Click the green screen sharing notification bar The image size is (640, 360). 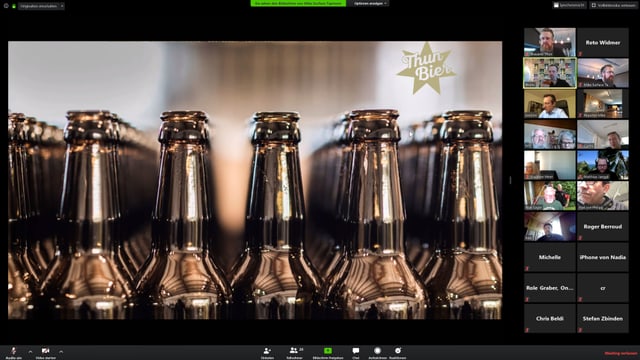point(298,3)
